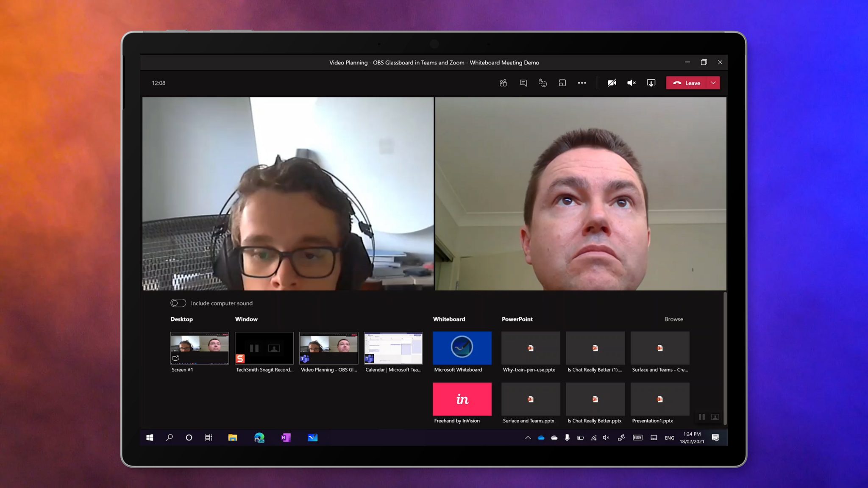
Task: Share Surface and Teams - Cre... presentation
Action: tap(660, 348)
